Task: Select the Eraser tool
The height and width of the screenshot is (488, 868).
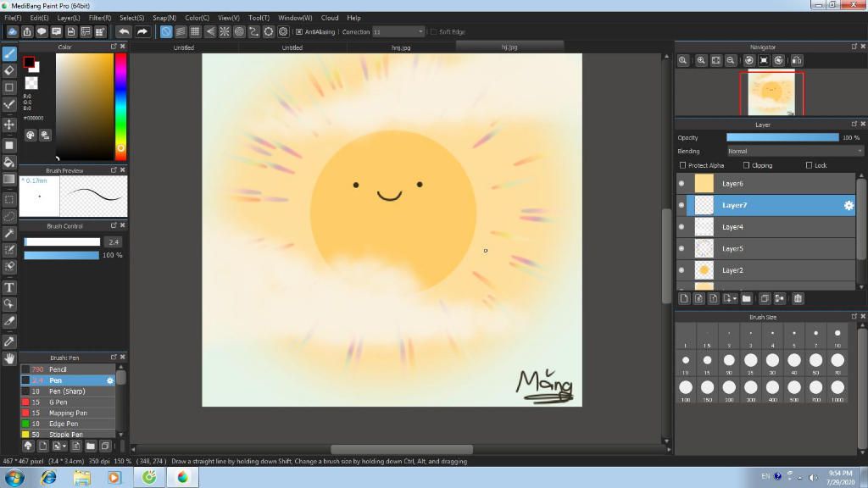Action: (9, 70)
